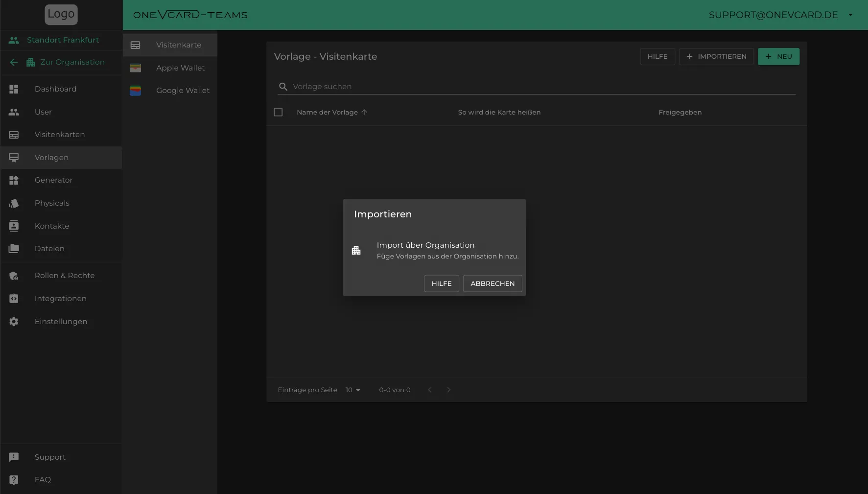Click the Google Wallet icon
Screen dimensions: 868x494
click(x=136, y=91)
